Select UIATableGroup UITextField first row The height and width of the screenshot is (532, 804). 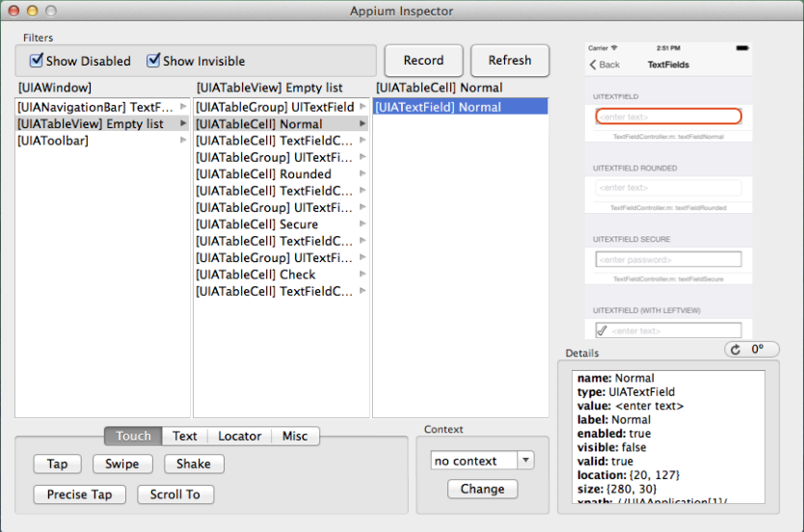click(281, 107)
